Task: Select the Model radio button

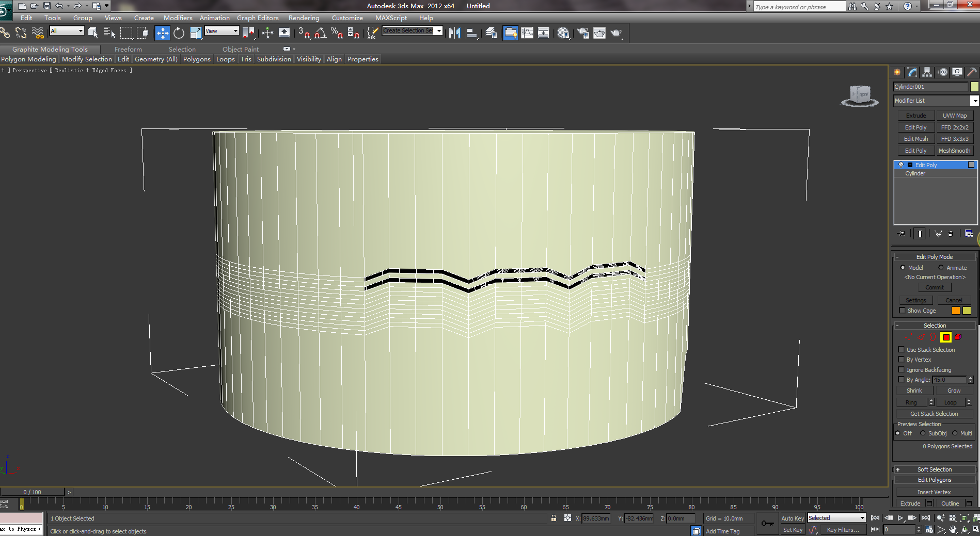Action: 903,268
